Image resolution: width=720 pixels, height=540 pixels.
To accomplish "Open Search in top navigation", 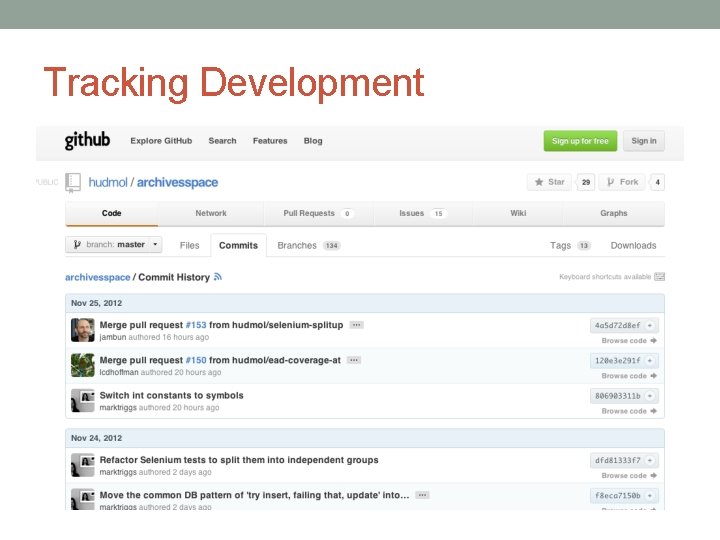I will (x=222, y=141).
